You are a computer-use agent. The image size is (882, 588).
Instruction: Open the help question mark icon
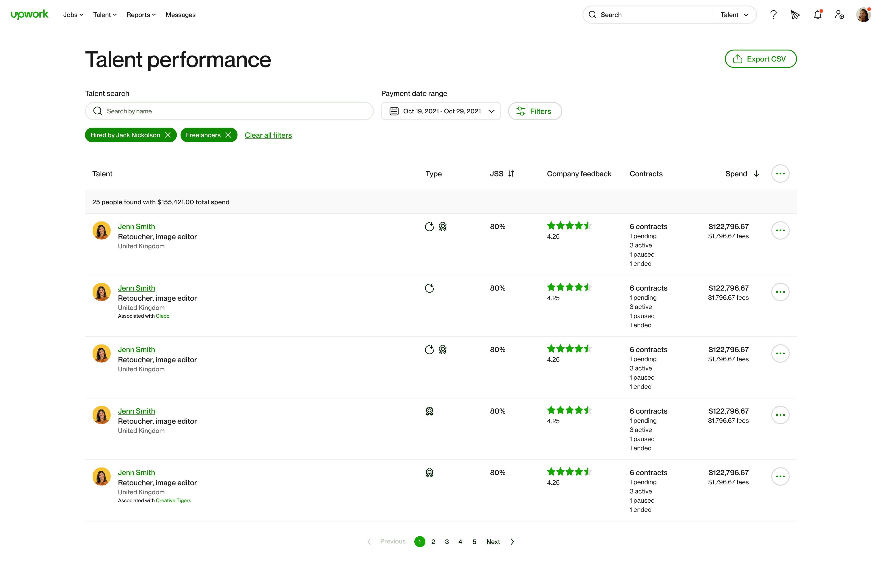pyautogui.click(x=773, y=15)
